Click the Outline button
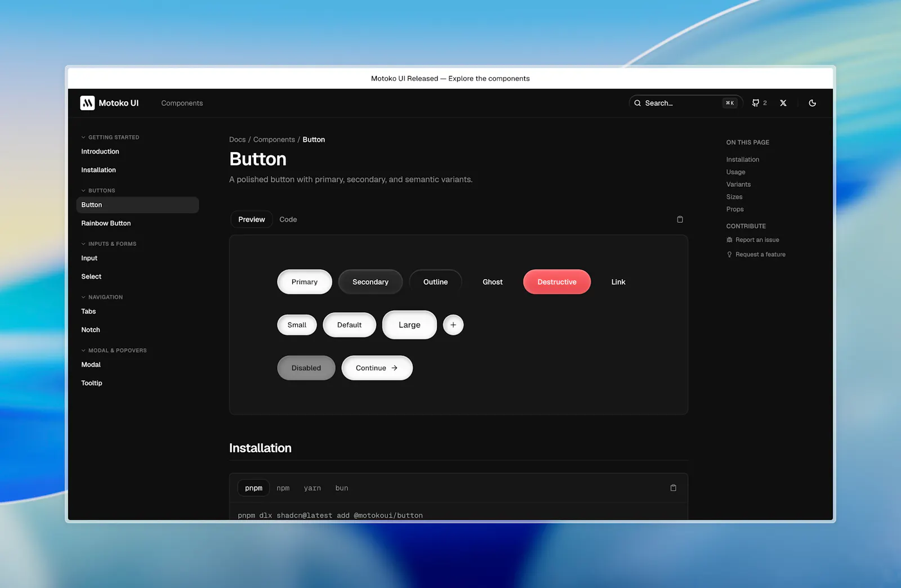This screenshot has width=901, height=588. click(x=436, y=282)
